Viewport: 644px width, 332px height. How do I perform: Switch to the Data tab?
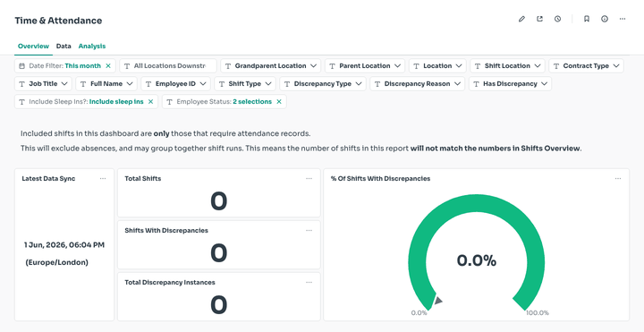coord(64,46)
